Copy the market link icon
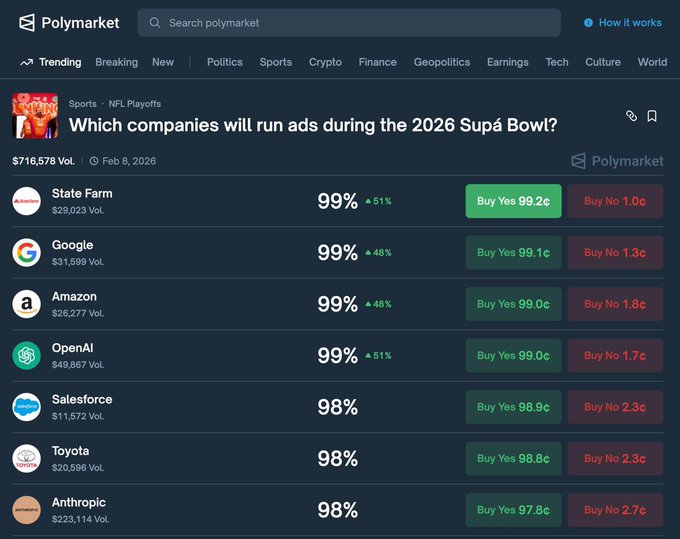Screen dimensions: 680x539 point(631,116)
